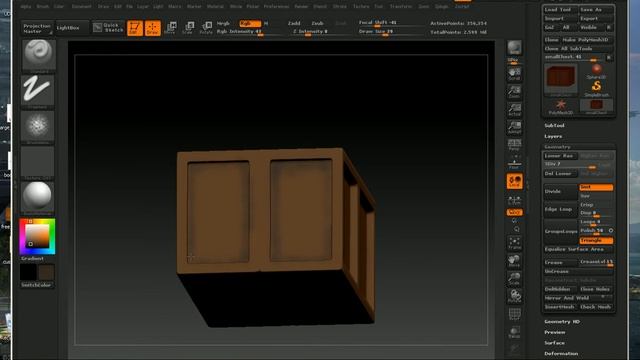
Task: Click the Rotate view icon in right shelf
Action: [514, 297]
